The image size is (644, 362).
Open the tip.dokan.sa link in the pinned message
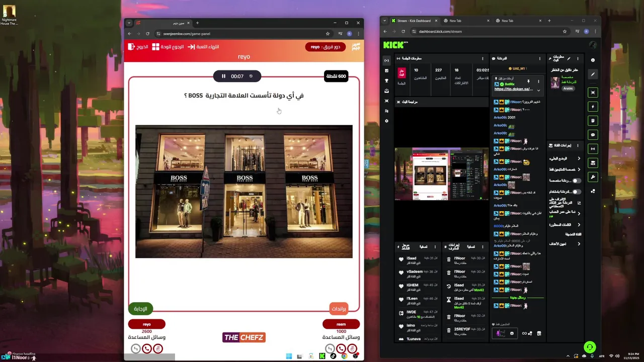tap(513, 89)
